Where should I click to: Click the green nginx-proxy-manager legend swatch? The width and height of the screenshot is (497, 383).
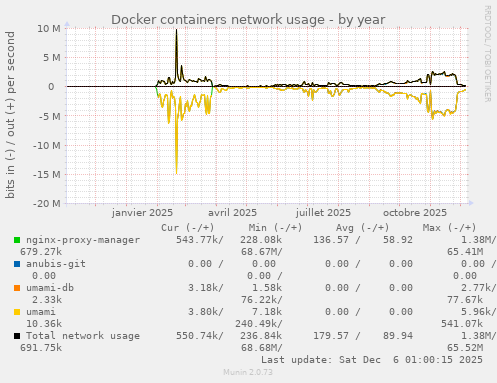(x=17, y=240)
